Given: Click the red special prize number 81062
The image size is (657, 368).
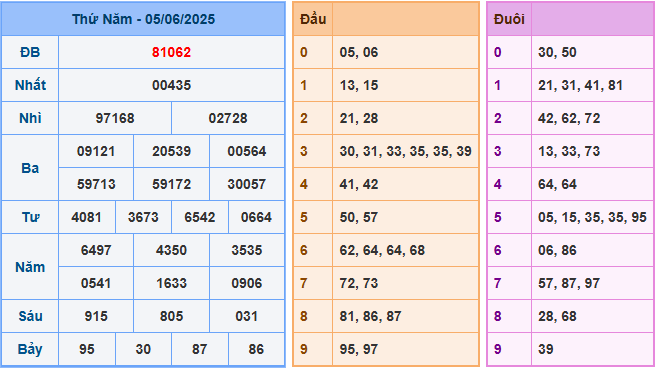Looking at the screenshot, I should (x=171, y=52).
